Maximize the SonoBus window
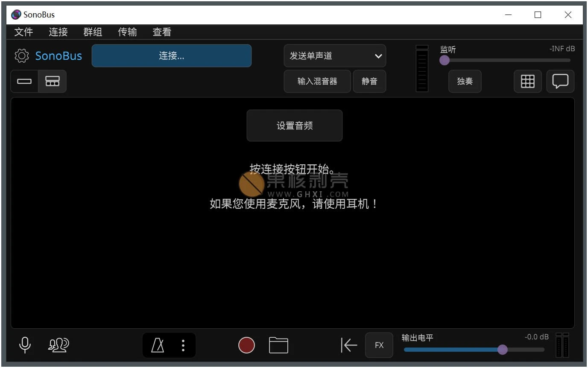Viewport: 588px width, 368px height. pos(538,15)
